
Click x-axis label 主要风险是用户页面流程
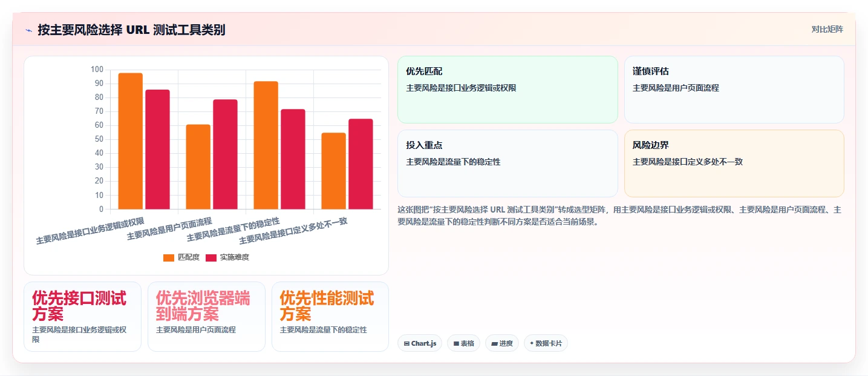[x=170, y=229]
